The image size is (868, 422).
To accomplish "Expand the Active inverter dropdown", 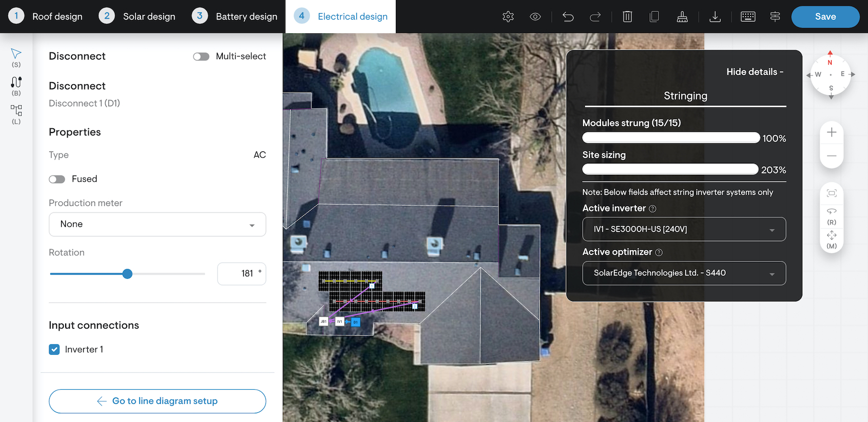I will coord(684,229).
